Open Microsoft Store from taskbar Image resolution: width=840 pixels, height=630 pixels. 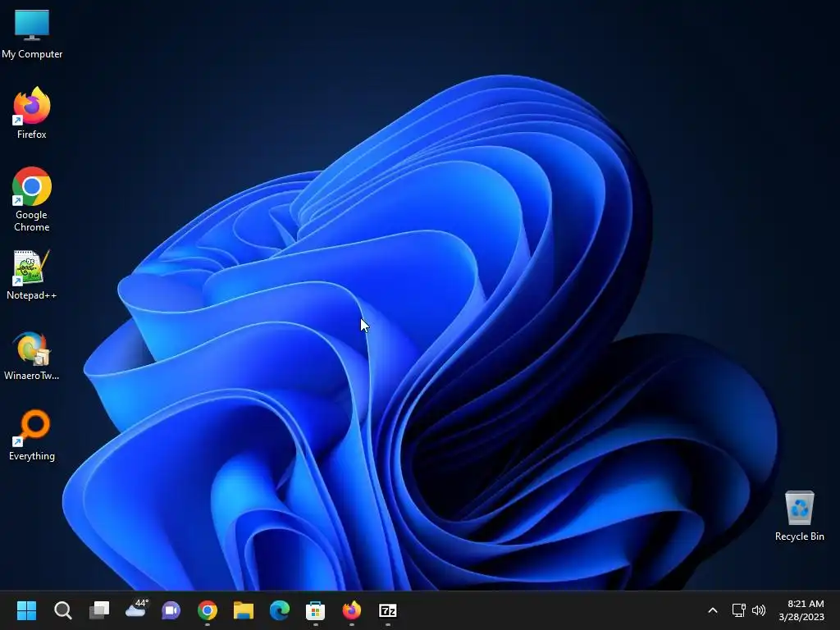coord(316,610)
